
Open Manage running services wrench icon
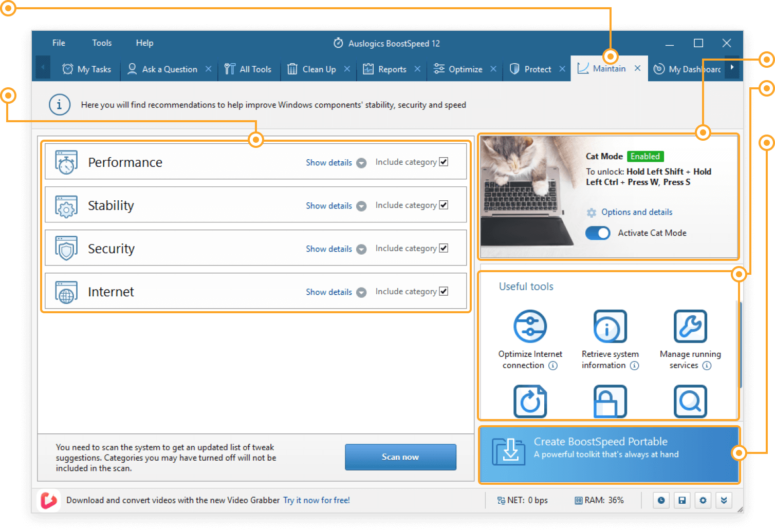pos(690,326)
